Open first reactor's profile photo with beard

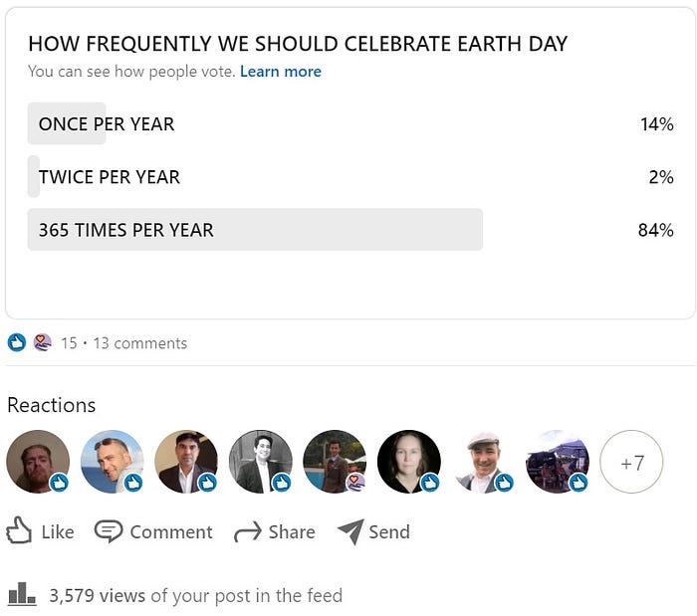[38, 462]
